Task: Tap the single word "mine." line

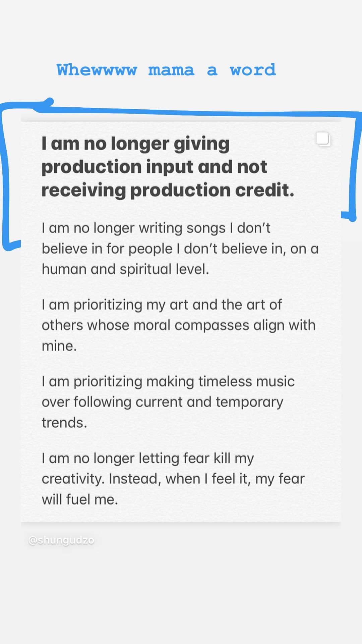Action: click(x=59, y=346)
